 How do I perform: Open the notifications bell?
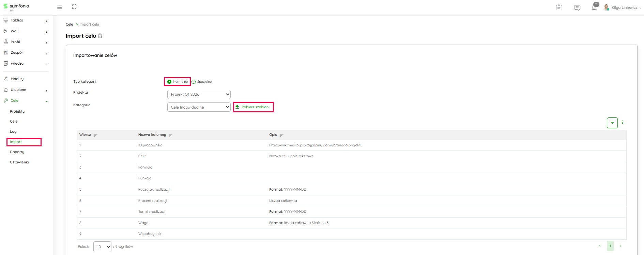click(x=594, y=7)
